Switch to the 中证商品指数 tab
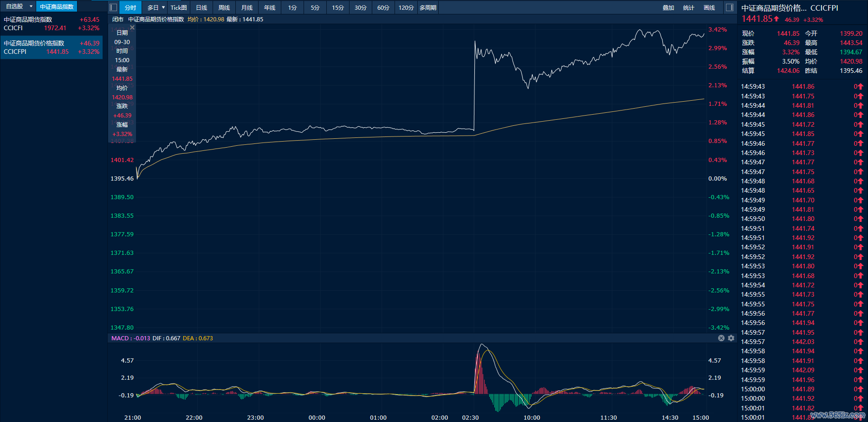868x422 pixels. pos(57,6)
